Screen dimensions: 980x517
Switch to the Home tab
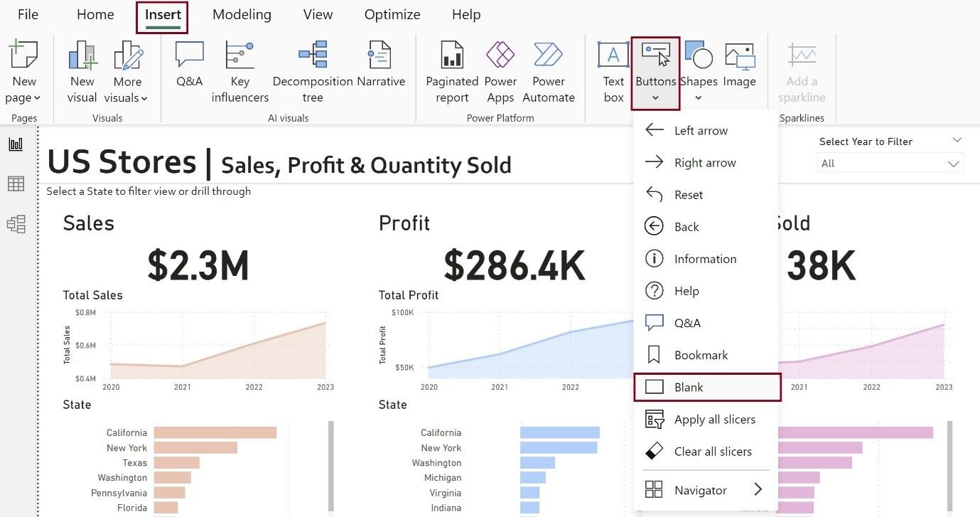click(x=95, y=14)
